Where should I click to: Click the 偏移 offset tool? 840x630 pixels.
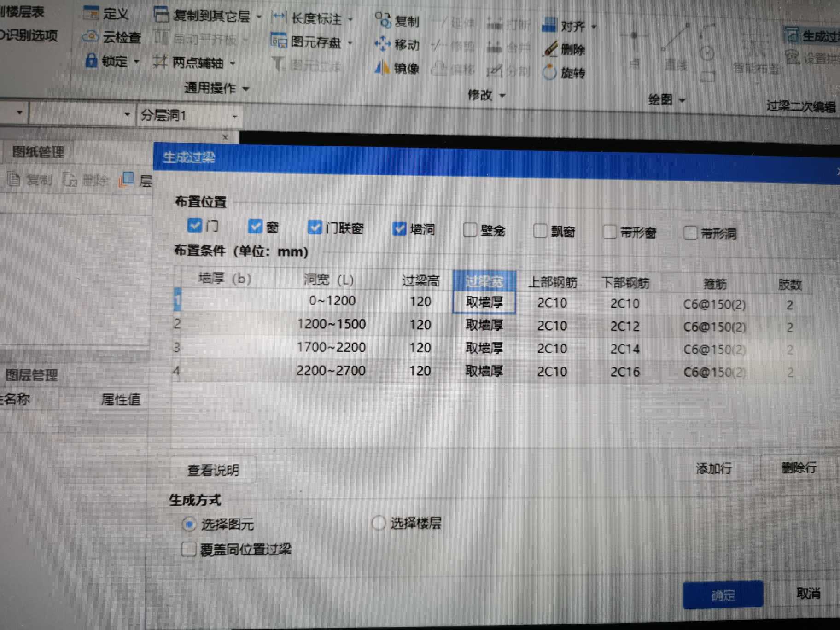(x=453, y=70)
